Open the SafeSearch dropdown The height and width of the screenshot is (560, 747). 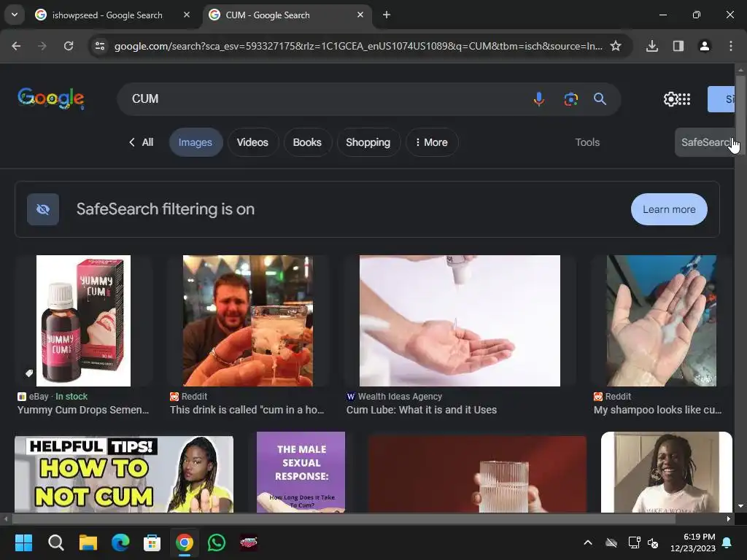click(x=705, y=142)
